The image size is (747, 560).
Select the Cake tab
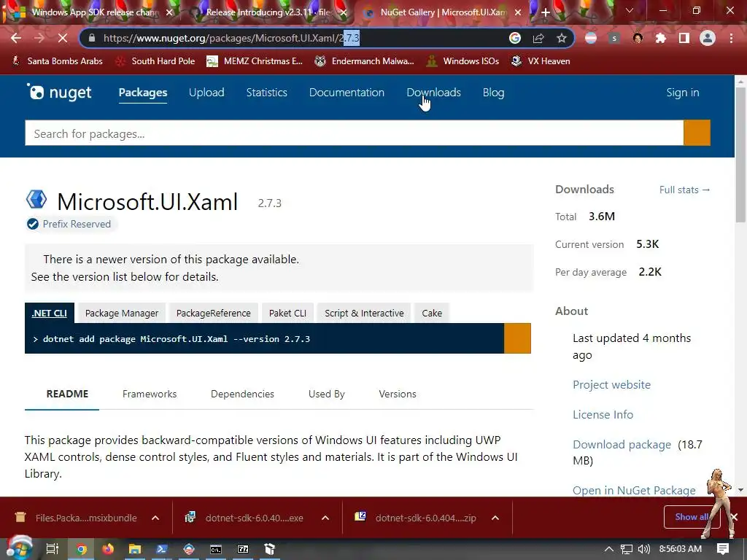[432, 313]
